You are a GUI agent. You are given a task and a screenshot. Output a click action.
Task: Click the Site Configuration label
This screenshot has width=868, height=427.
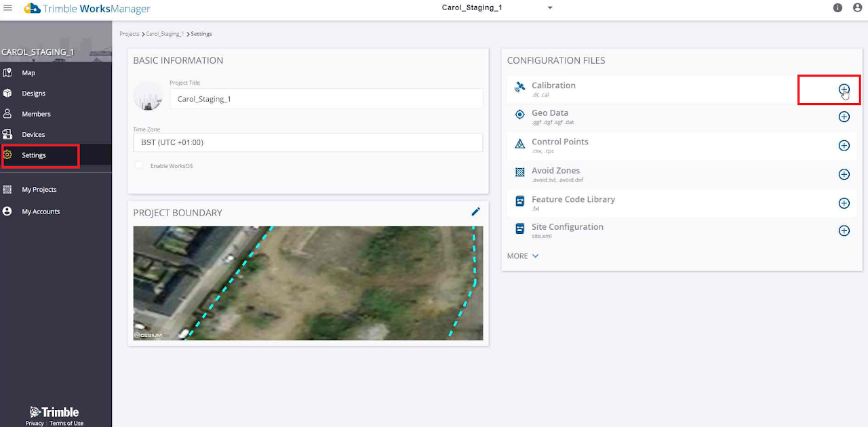[568, 227]
